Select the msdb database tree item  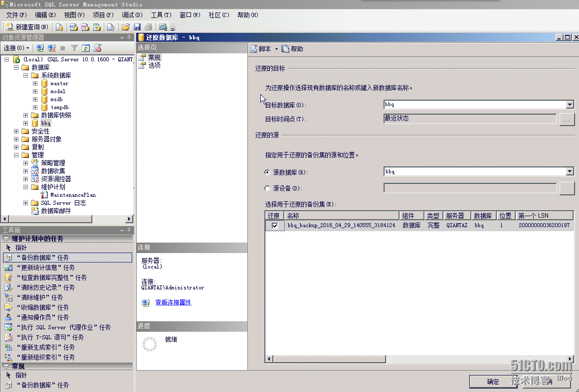click(x=56, y=99)
